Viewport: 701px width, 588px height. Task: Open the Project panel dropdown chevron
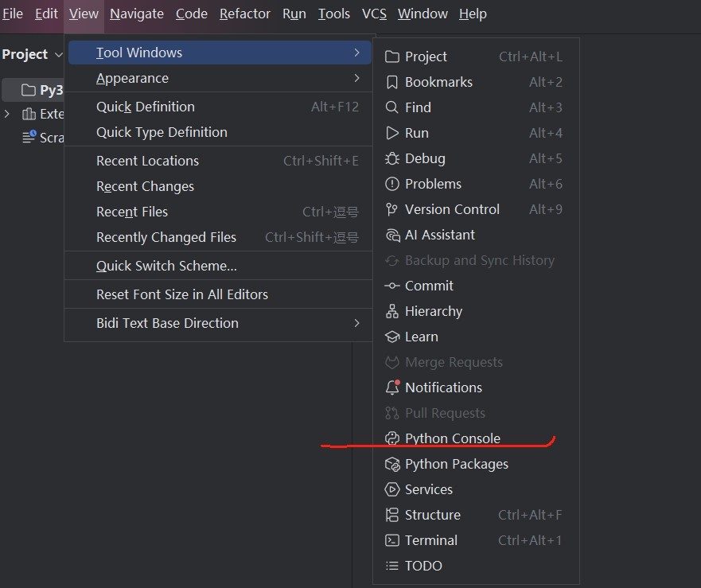[58, 55]
